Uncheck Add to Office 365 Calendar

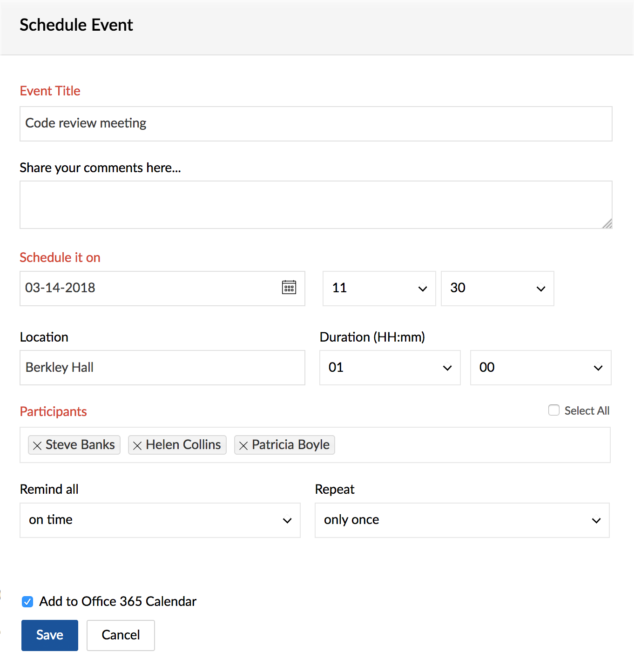pyautogui.click(x=27, y=602)
